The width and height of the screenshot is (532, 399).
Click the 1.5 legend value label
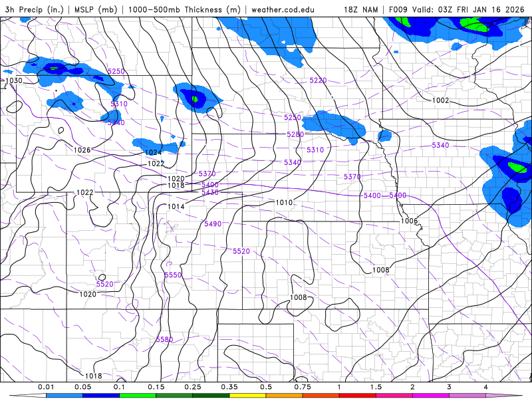tap(376, 387)
